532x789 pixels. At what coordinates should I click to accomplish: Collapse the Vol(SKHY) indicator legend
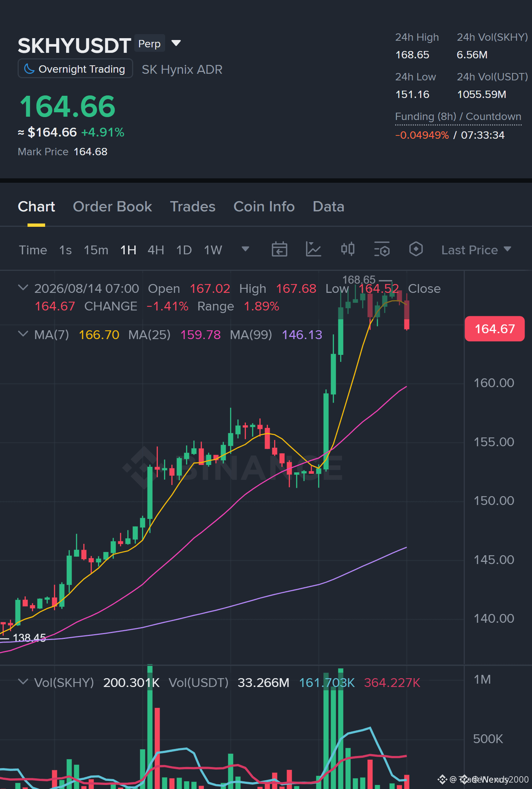23,682
